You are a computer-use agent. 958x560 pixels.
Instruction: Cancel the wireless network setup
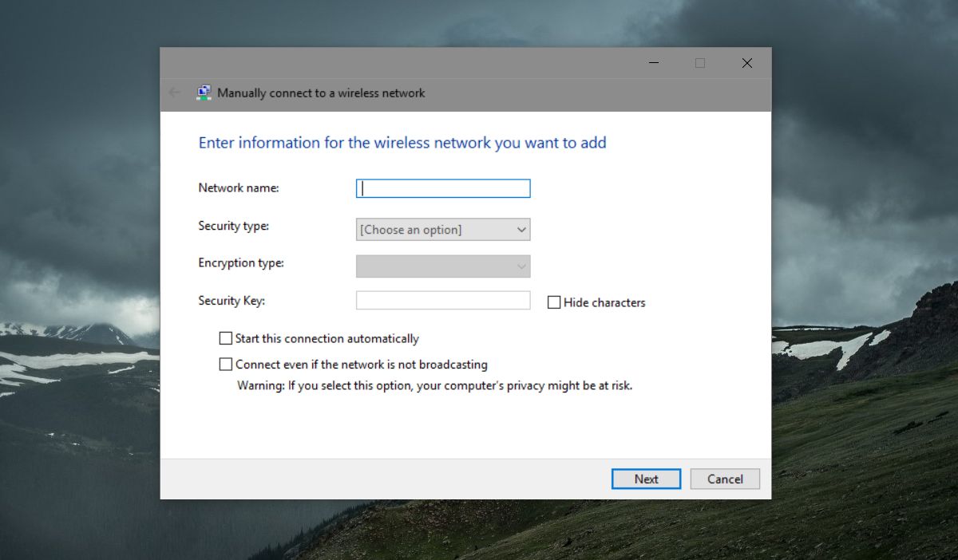pos(725,479)
